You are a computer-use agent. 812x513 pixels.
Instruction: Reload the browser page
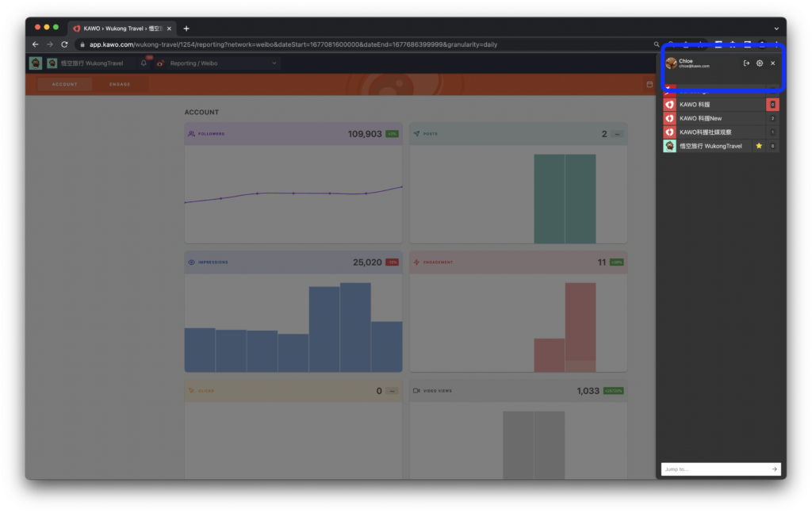pos(64,44)
